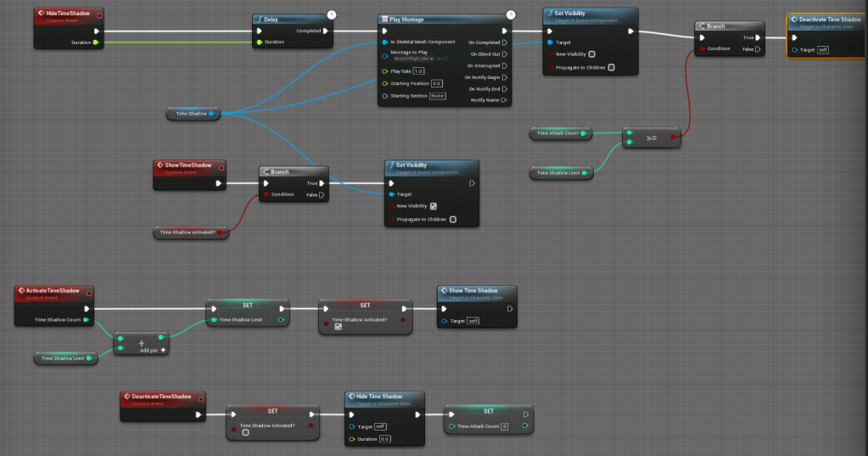Click the clock icon on Play Montage node
868x456 pixels.
pyautogui.click(x=510, y=14)
